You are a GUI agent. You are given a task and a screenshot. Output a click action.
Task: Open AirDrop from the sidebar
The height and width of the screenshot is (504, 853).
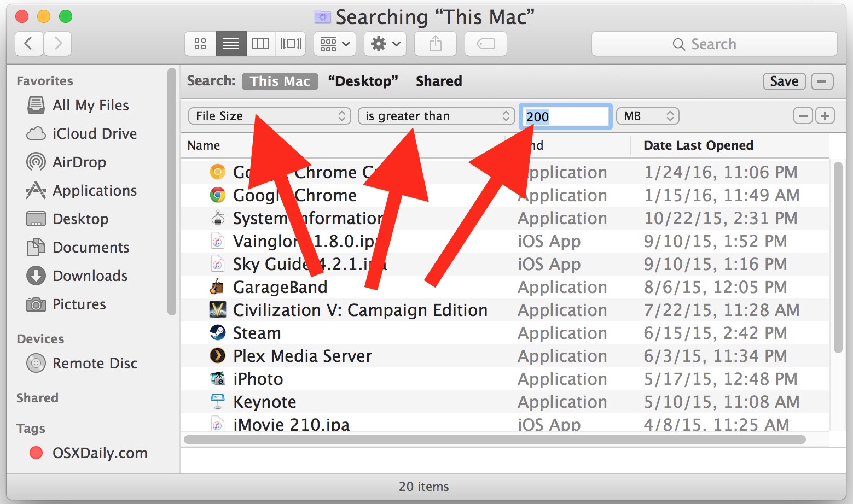(x=79, y=162)
